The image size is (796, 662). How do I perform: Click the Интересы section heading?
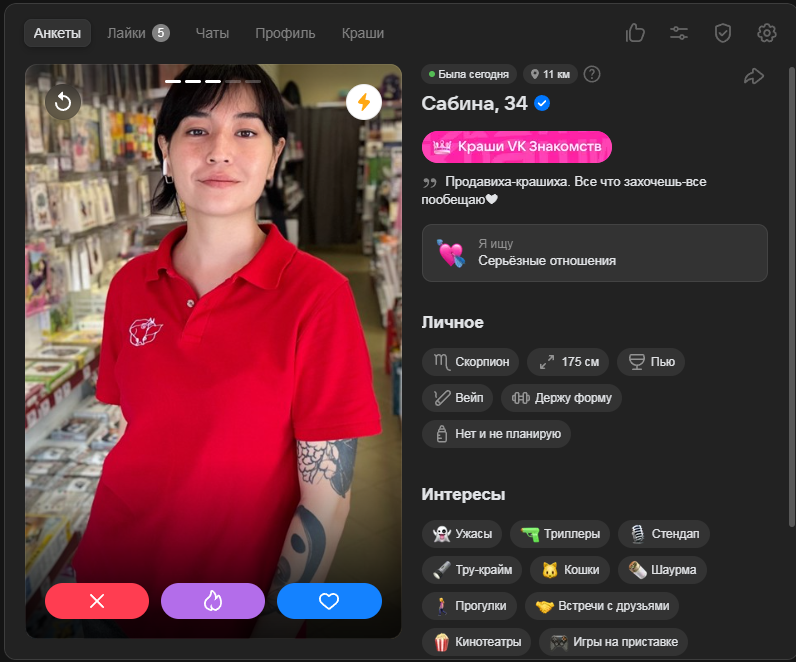pyautogui.click(x=463, y=494)
